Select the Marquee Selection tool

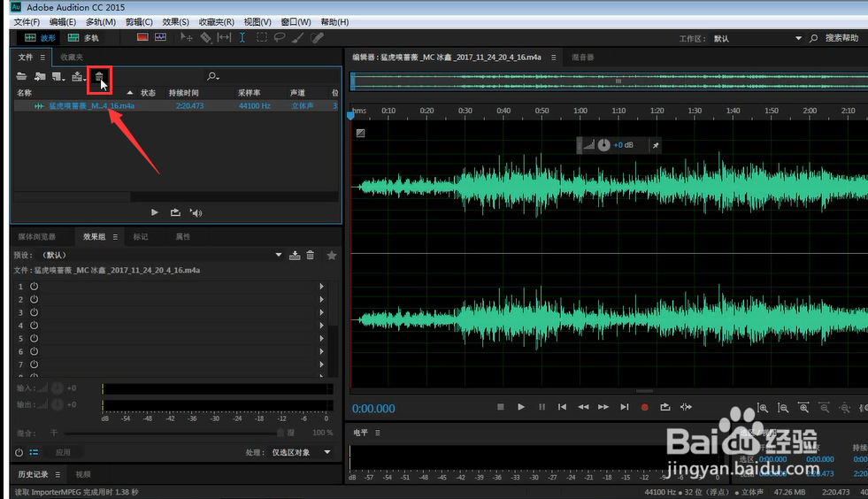261,38
